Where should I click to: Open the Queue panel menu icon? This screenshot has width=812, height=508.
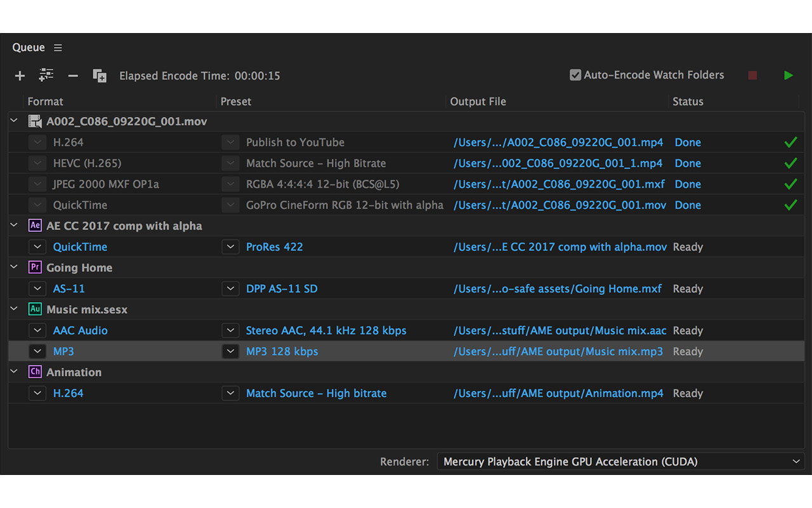pyautogui.click(x=58, y=48)
